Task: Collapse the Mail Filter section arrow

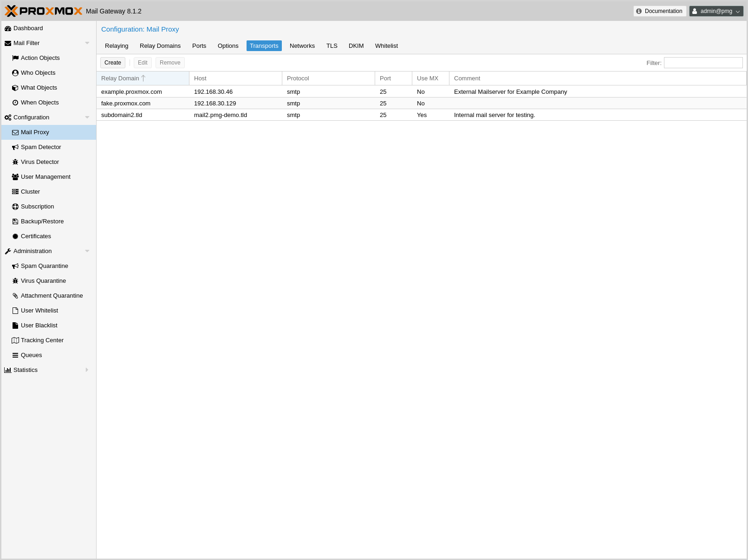Action: click(87, 43)
